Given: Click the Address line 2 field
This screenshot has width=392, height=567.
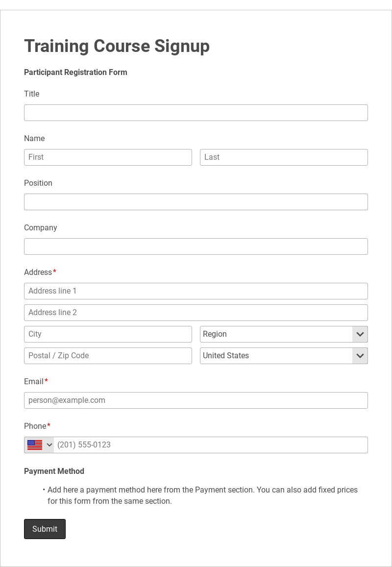Looking at the screenshot, I should click(196, 313).
